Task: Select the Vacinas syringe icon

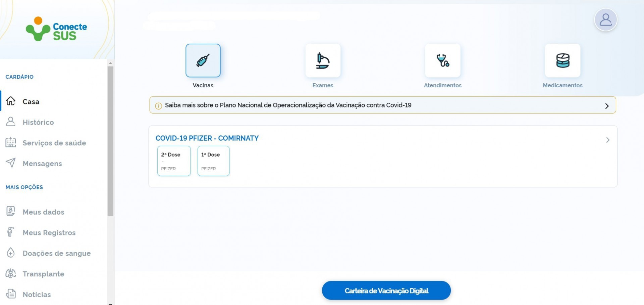Action: pos(203,60)
